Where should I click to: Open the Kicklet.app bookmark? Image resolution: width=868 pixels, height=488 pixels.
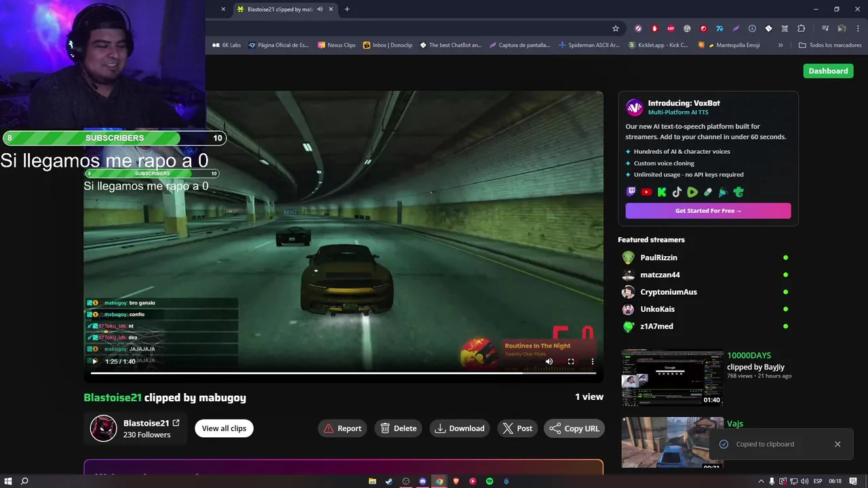[x=658, y=45]
